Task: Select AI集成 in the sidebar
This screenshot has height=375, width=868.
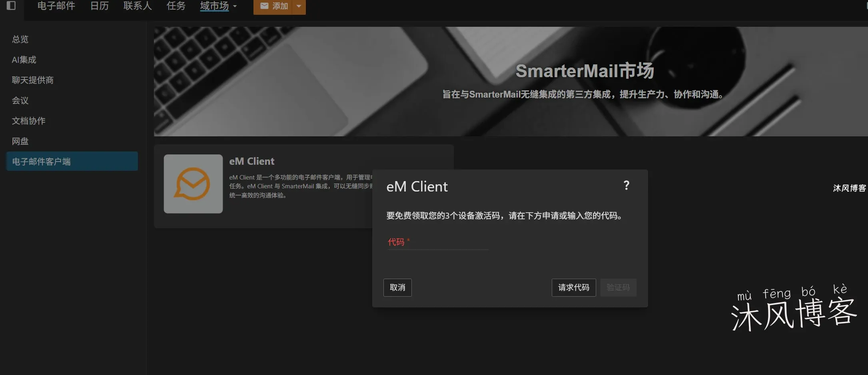Action: pyautogui.click(x=24, y=60)
